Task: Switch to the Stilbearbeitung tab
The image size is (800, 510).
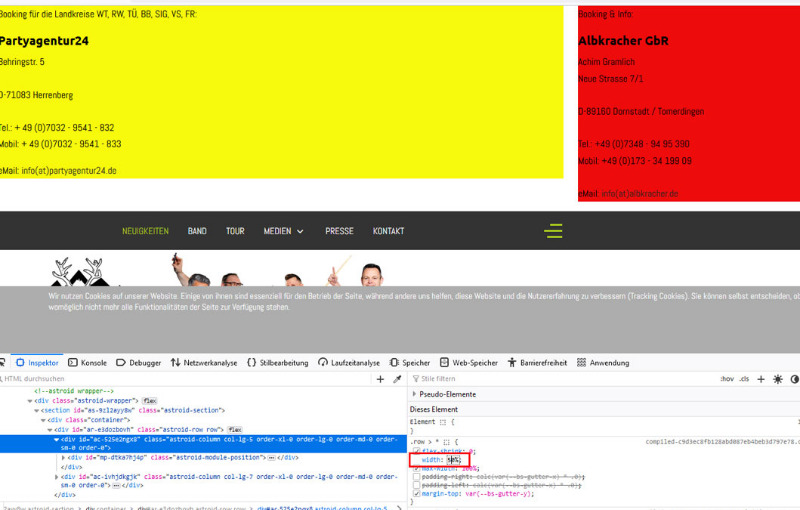Action: tap(278, 363)
